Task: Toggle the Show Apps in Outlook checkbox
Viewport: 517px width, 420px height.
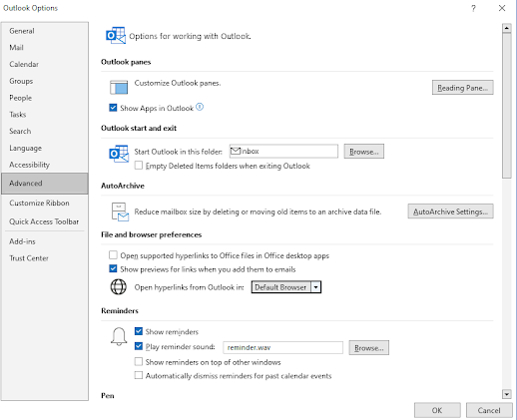Action: 113,108
